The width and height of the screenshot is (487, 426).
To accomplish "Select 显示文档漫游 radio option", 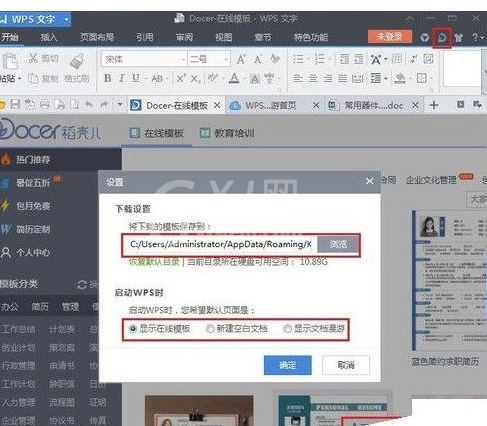I will coord(287,329).
